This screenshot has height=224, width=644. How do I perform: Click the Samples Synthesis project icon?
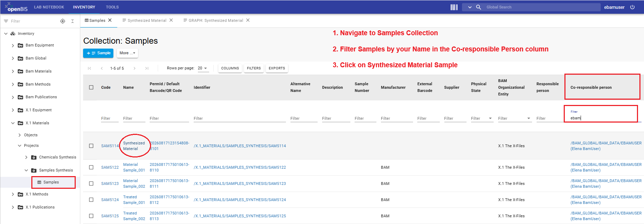[34, 170]
